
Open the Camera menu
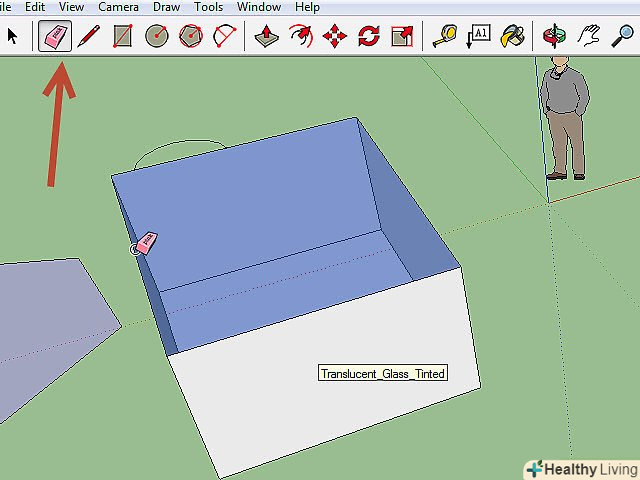click(118, 7)
